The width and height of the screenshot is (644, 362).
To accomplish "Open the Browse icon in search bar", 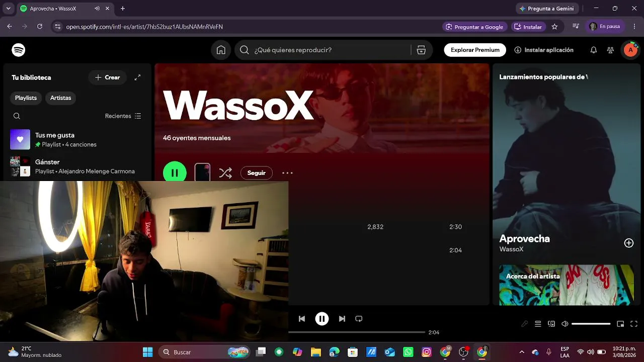I will (x=421, y=50).
